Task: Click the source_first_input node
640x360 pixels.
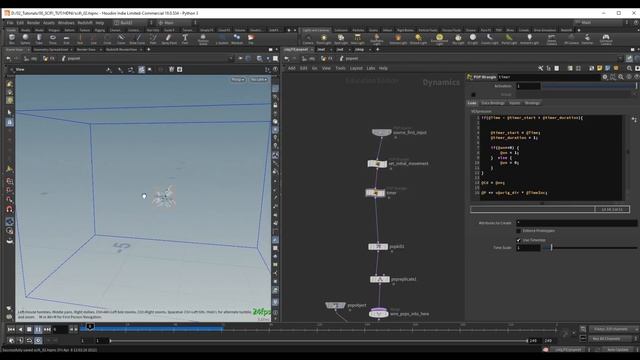Action: pyautogui.click(x=382, y=132)
